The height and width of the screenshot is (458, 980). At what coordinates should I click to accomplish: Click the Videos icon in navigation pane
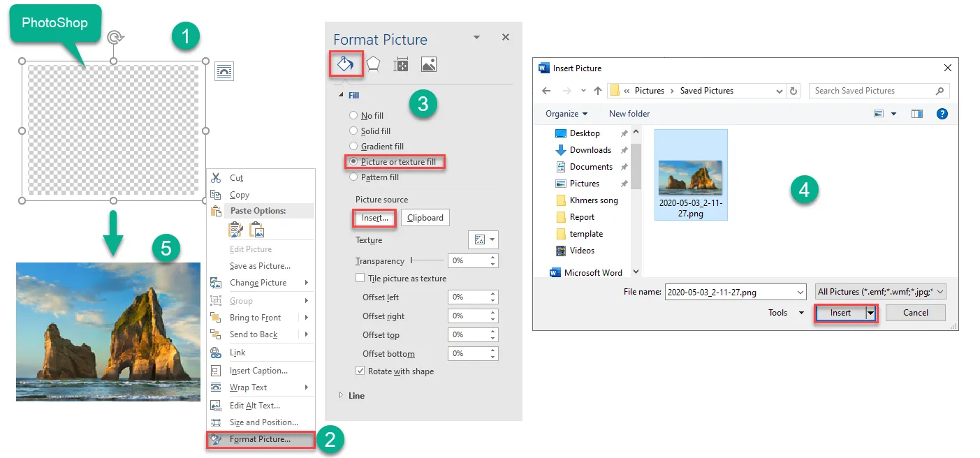[x=561, y=251]
